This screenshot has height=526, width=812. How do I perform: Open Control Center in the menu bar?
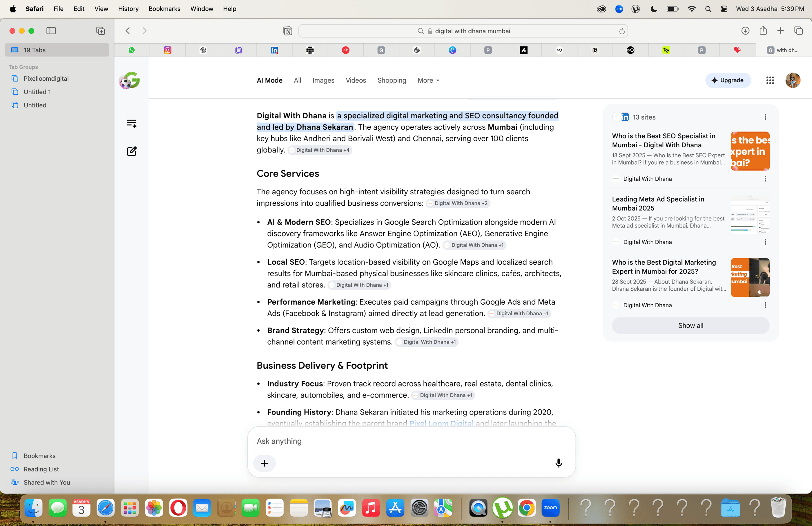pyautogui.click(x=724, y=9)
